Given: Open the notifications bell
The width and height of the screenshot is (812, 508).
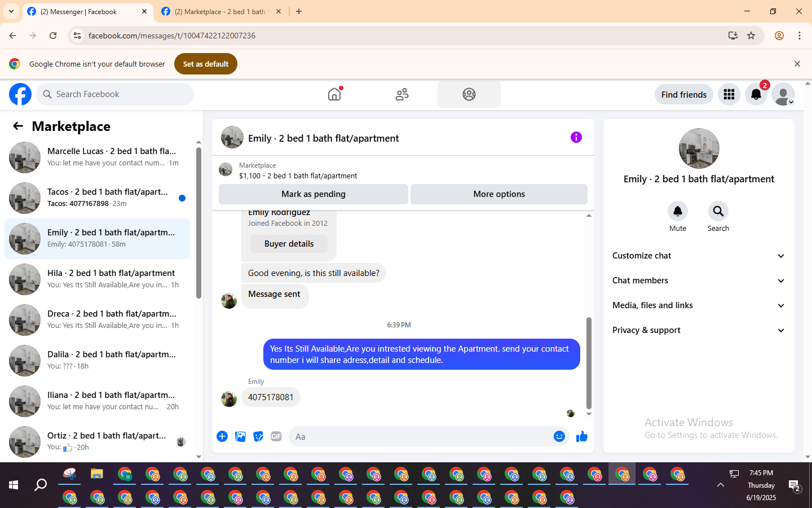Looking at the screenshot, I should pos(756,94).
